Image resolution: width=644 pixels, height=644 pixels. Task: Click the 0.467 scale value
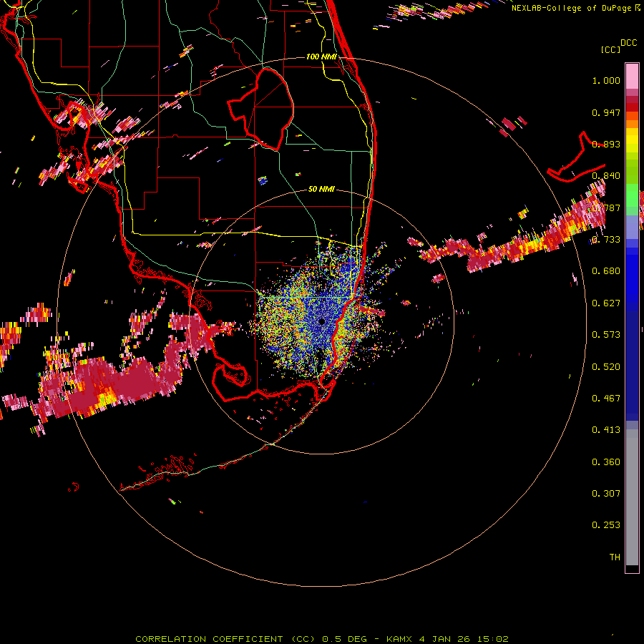tap(606, 399)
